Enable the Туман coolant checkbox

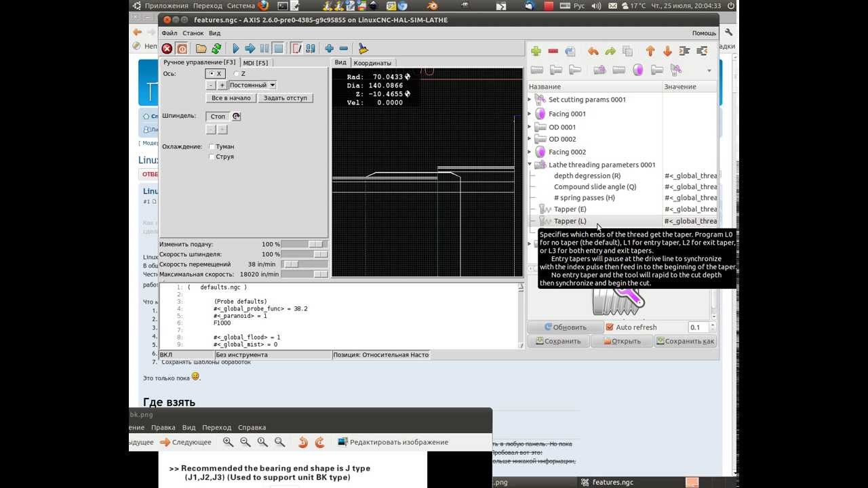click(x=212, y=146)
